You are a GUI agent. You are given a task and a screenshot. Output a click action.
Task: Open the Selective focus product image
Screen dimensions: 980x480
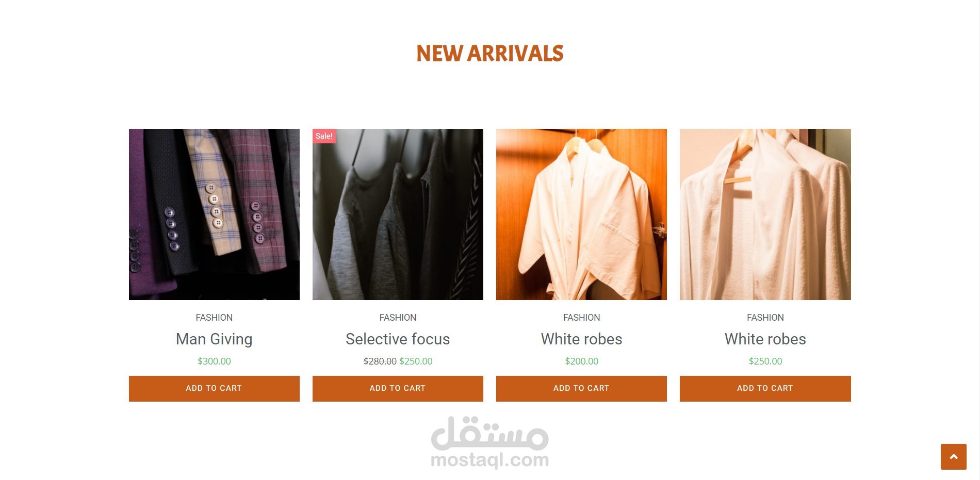(x=398, y=214)
